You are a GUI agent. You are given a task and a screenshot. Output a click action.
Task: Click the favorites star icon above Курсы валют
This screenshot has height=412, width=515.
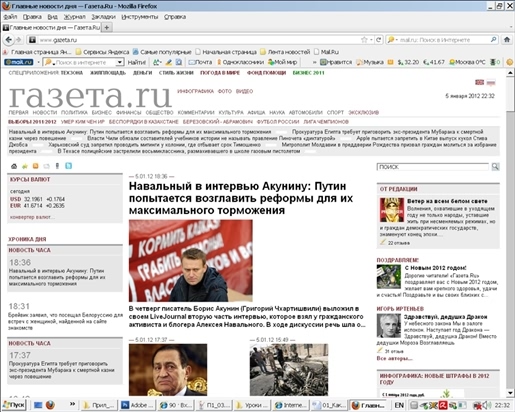pyautogui.click(x=25, y=166)
